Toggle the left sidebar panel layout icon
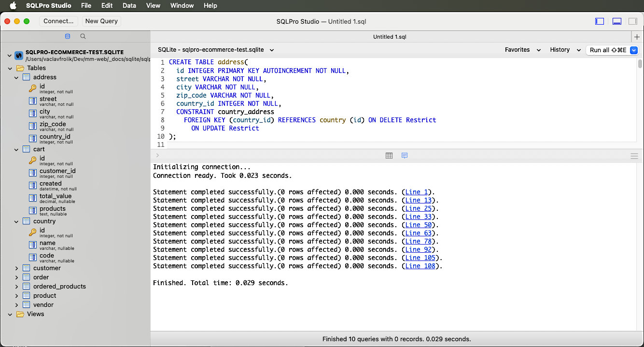644x347 pixels. coord(600,21)
